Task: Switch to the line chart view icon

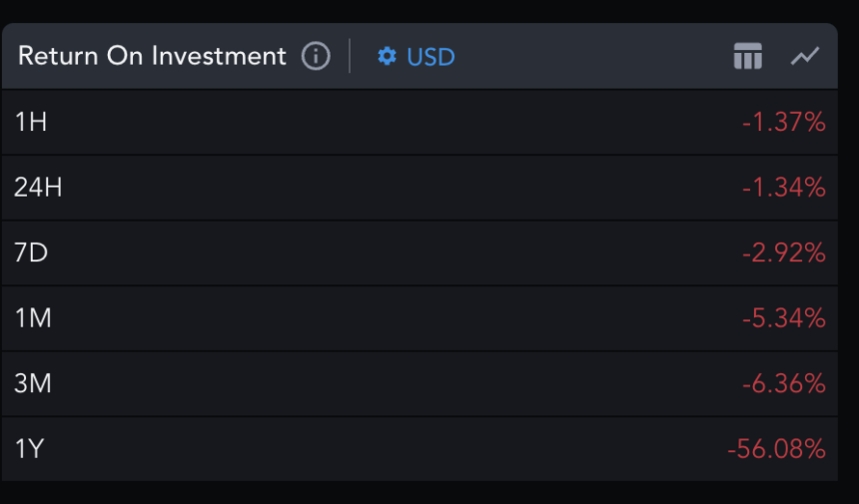Action: (804, 57)
